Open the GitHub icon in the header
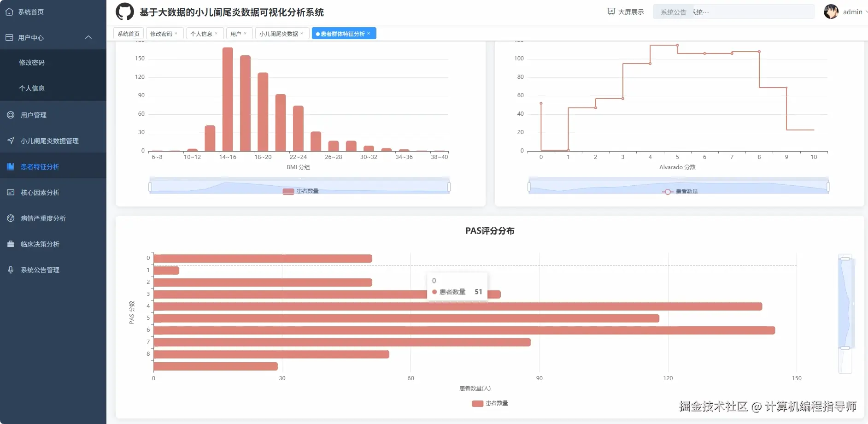 124,12
